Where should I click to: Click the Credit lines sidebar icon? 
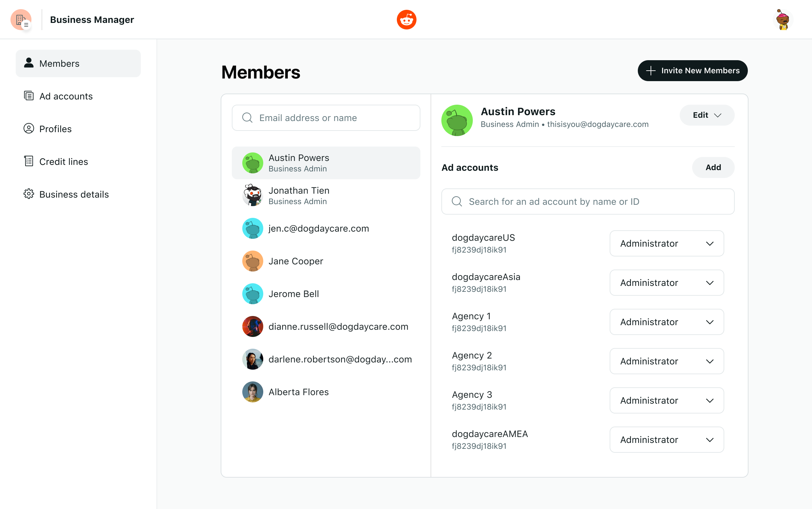[29, 161]
